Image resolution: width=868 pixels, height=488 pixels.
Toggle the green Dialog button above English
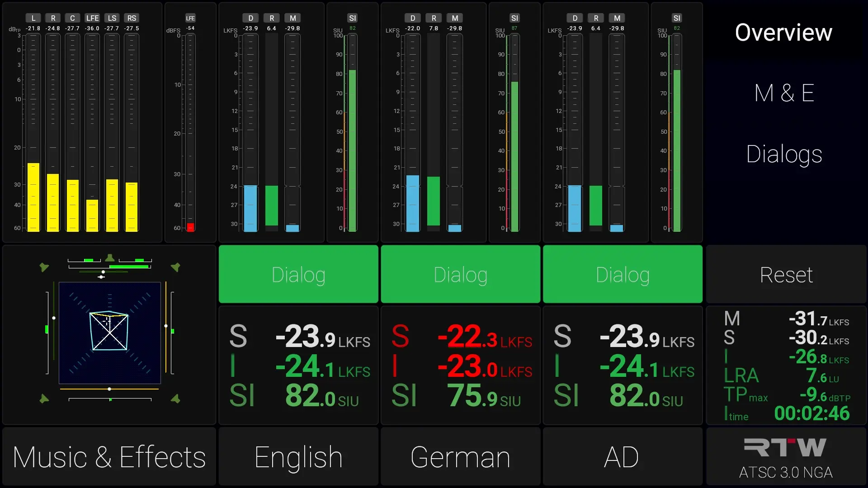tap(298, 274)
